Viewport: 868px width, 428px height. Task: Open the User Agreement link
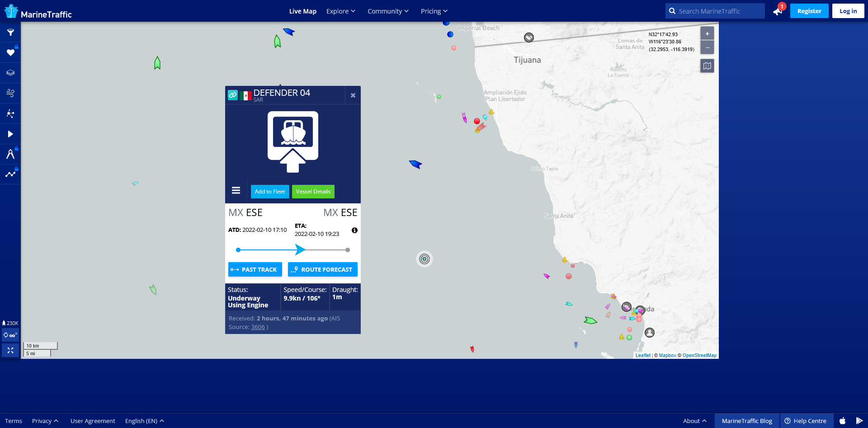(x=93, y=421)
